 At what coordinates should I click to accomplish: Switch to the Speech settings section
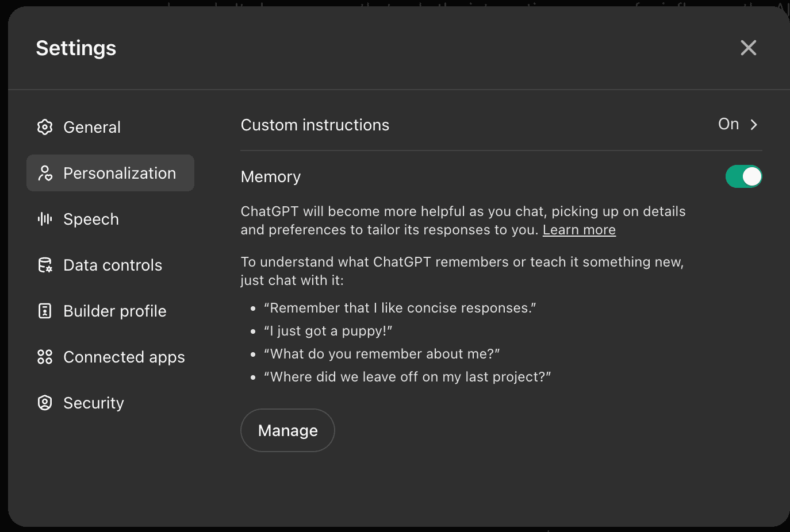(91, 219)
